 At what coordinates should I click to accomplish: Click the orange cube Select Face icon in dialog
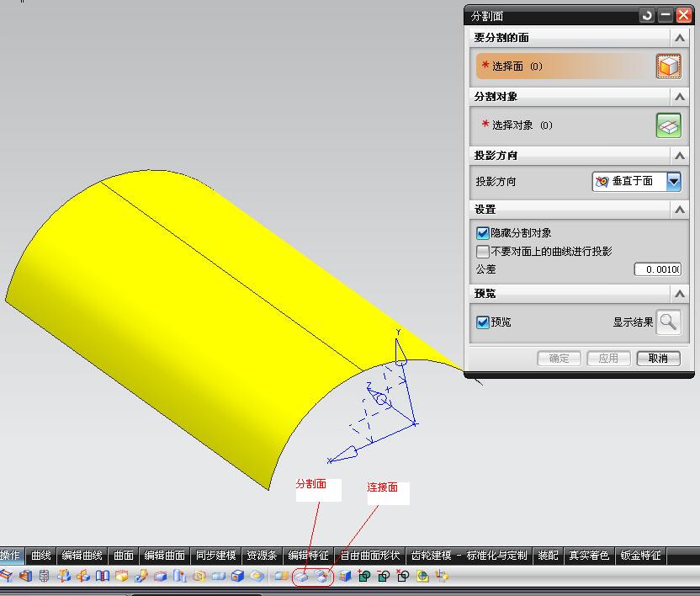coord(668,67)
